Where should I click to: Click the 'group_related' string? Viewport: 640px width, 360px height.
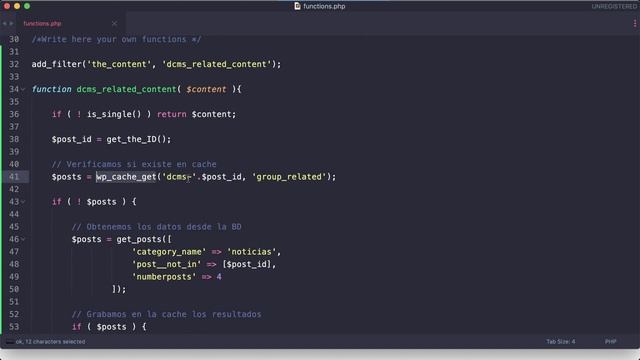[289, 177]
